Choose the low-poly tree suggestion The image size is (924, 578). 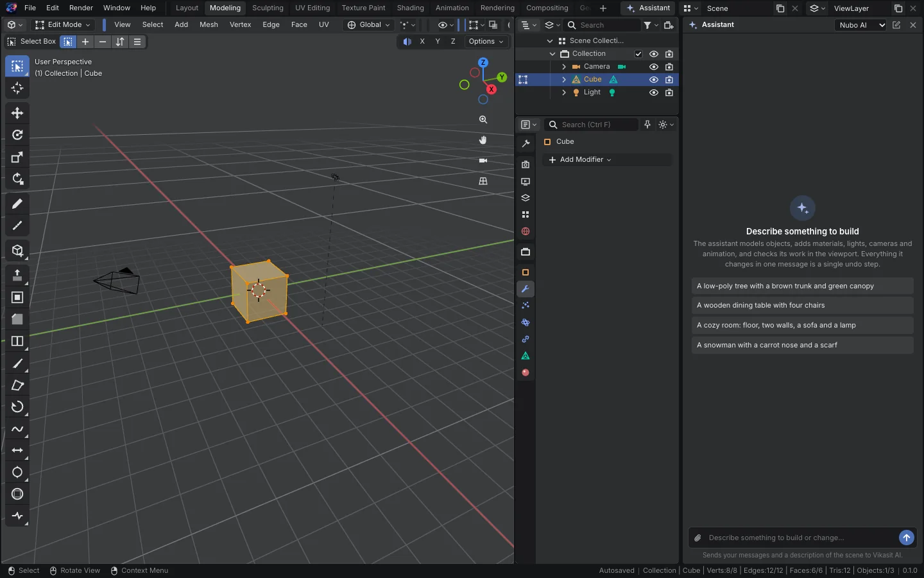(802, 286)
